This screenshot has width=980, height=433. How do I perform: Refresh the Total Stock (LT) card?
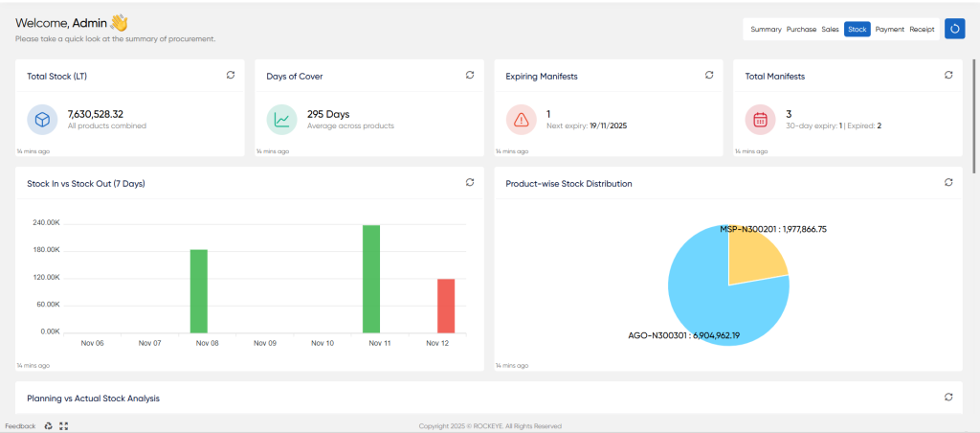pyautogui.click(x=231, y=75)
